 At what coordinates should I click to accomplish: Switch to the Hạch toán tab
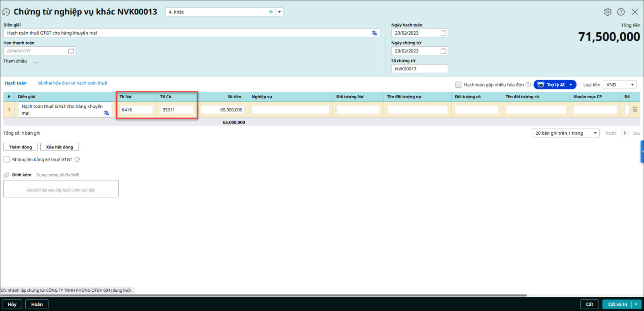(16, 83)
